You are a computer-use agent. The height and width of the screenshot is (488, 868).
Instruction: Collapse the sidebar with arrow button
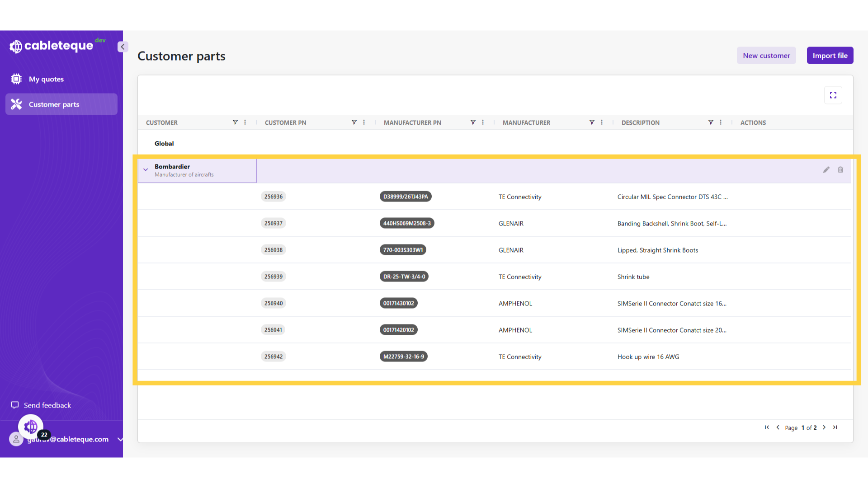[123, 47]
